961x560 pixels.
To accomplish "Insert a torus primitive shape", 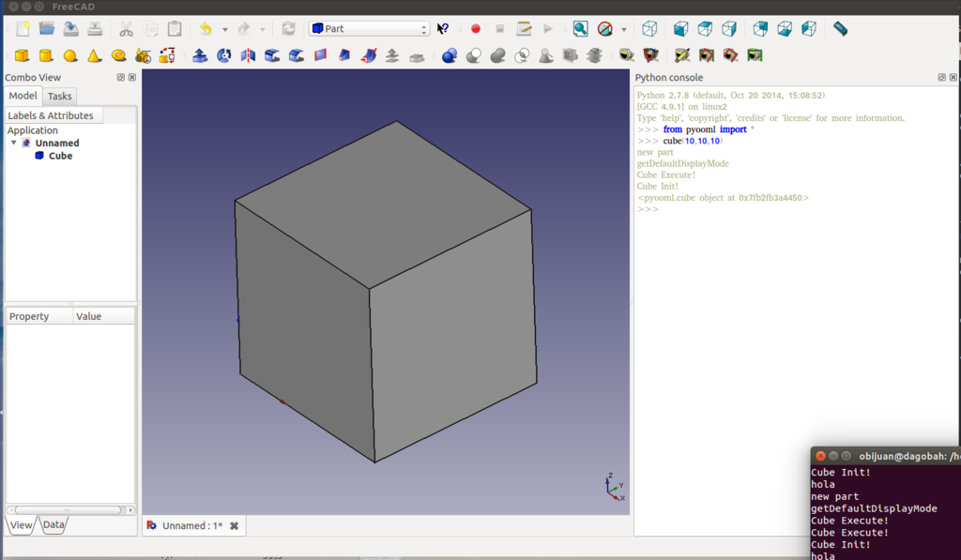I will click(x=118, y=56).
